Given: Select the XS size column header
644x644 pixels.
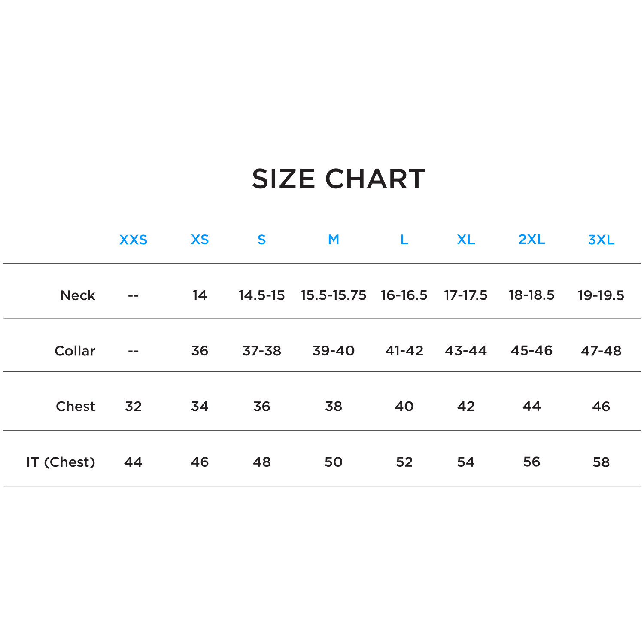Looking at the screenshot, I should [200, 240].
